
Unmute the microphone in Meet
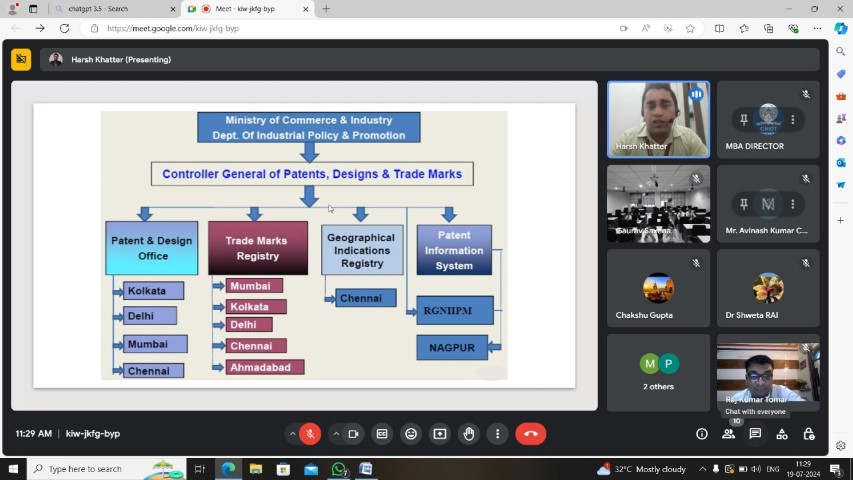(310, 434)
